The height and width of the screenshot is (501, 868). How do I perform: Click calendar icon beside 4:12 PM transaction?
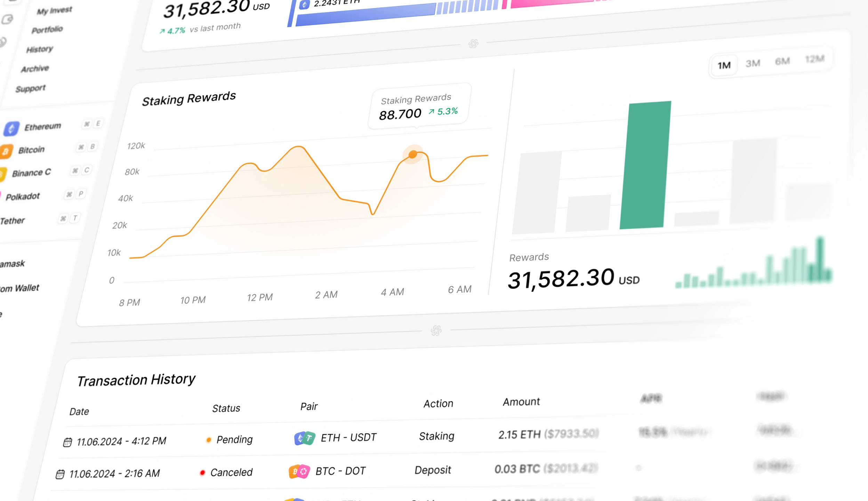[x=67, y=442]
